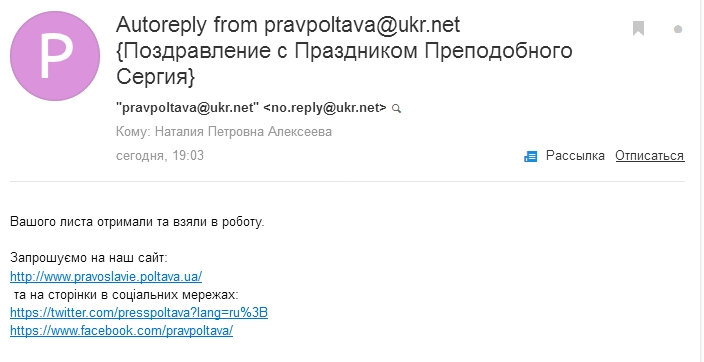Click the Кому: label

134,132
